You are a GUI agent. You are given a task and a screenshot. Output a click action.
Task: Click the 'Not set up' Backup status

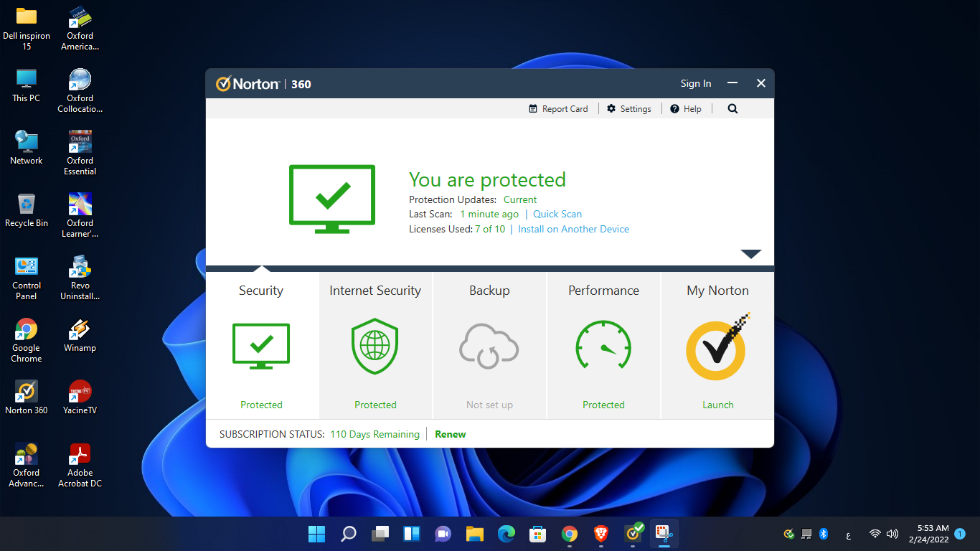[x=489, y=405]
